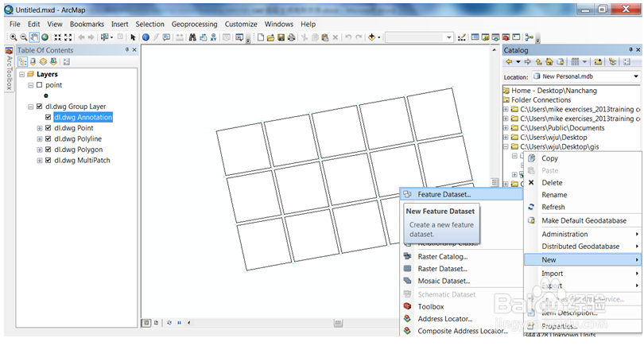Choose the Select Elements arrow tool

tap(133, 37)
